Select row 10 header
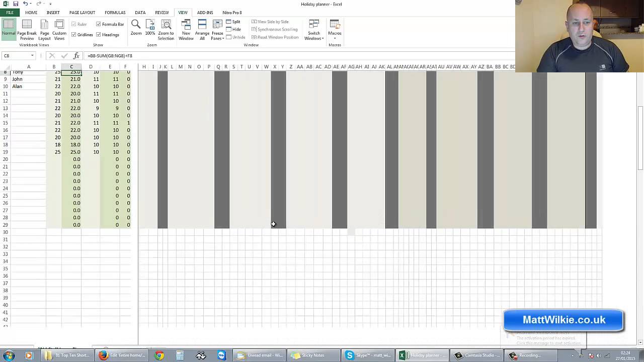Image resolution: width=644 pixels, height=362 pixels. pos(5,86)
